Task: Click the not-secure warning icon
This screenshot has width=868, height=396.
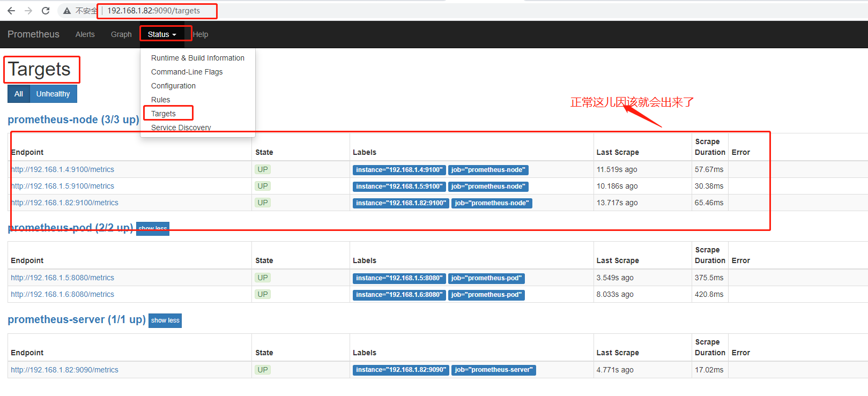Action: tap(67, 11)
